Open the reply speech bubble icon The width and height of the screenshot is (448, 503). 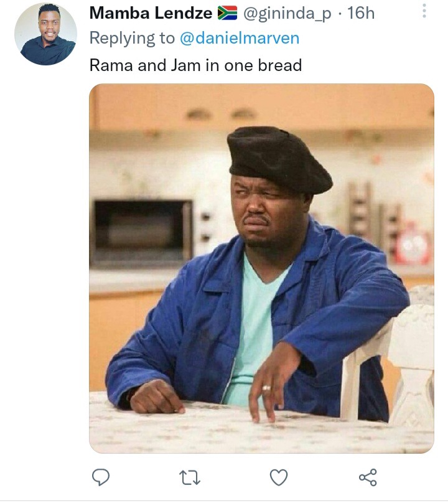point(101,477)
